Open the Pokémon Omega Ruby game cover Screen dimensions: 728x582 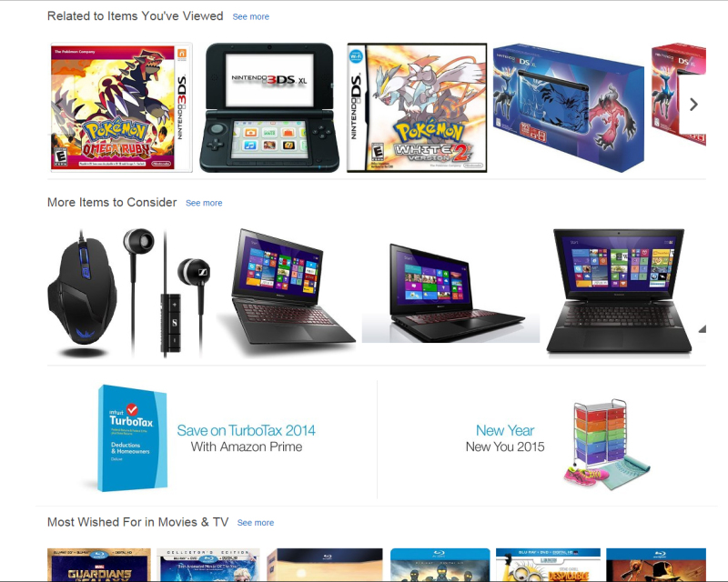(x=121, y=107)
